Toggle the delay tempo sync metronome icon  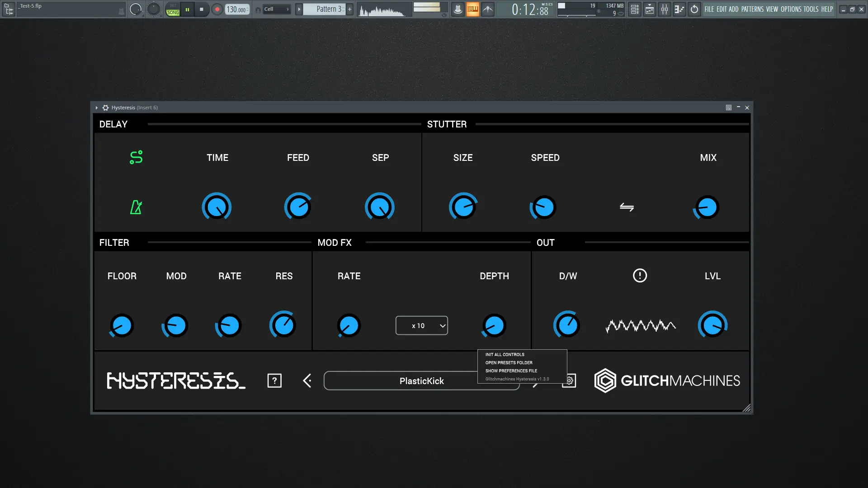136,207
